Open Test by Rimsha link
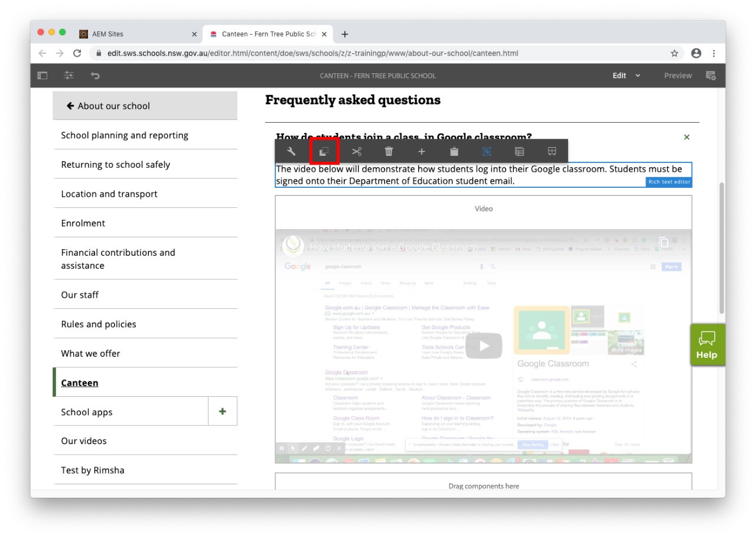 point(93,471)
